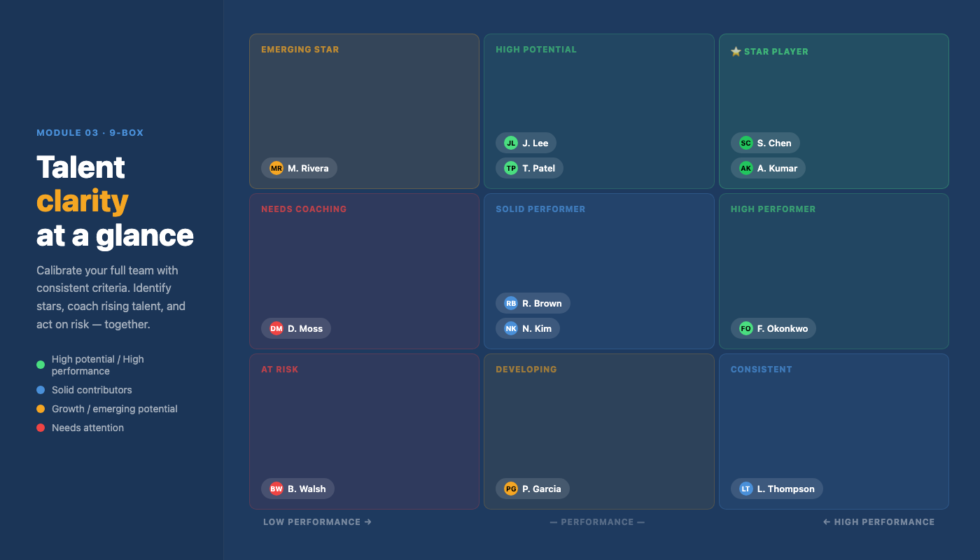Click the Growth / emerging potential legend text

click(115, 409)
